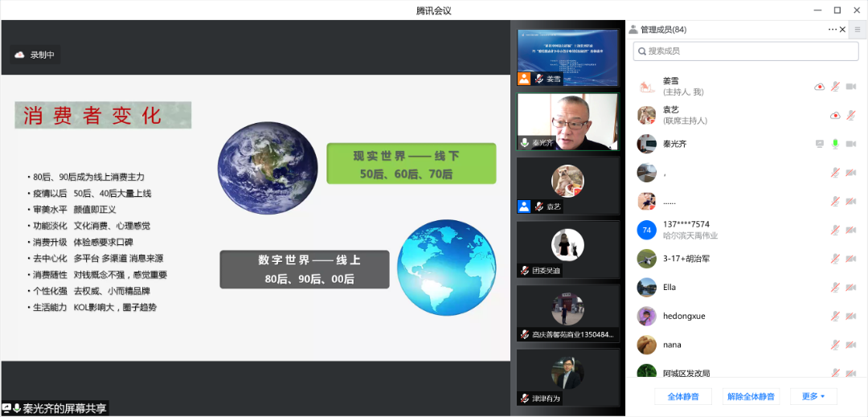This screenshot has width=868, height=417.
Task: Click the hamburger menu icon at top right
Action: pyautogui.click(x=858, y=29)
